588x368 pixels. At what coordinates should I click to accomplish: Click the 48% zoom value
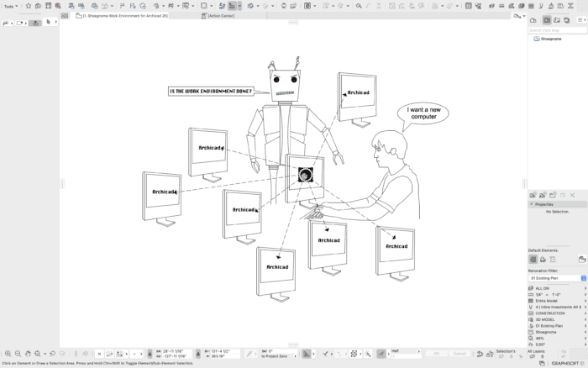tap(539, 339)
